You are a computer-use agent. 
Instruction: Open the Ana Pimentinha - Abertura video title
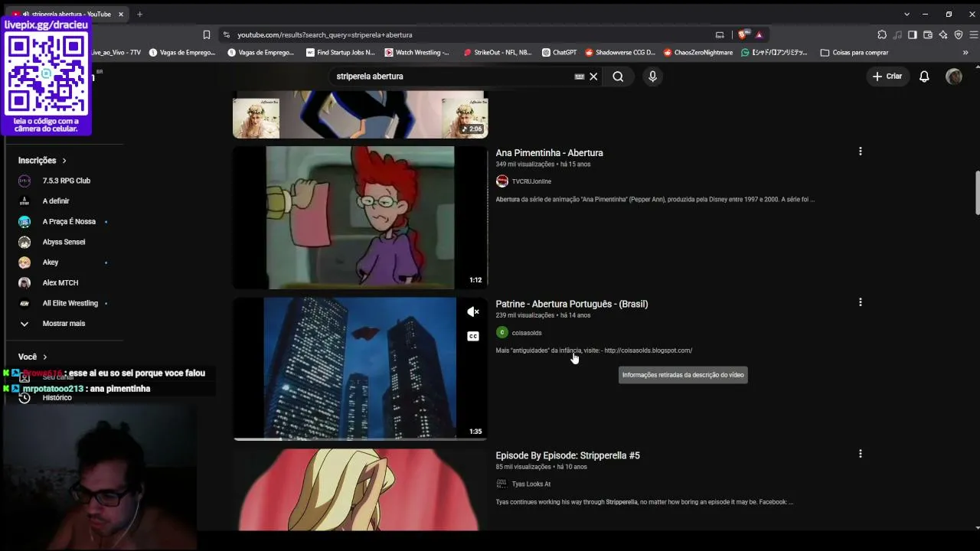coord(549,153)
